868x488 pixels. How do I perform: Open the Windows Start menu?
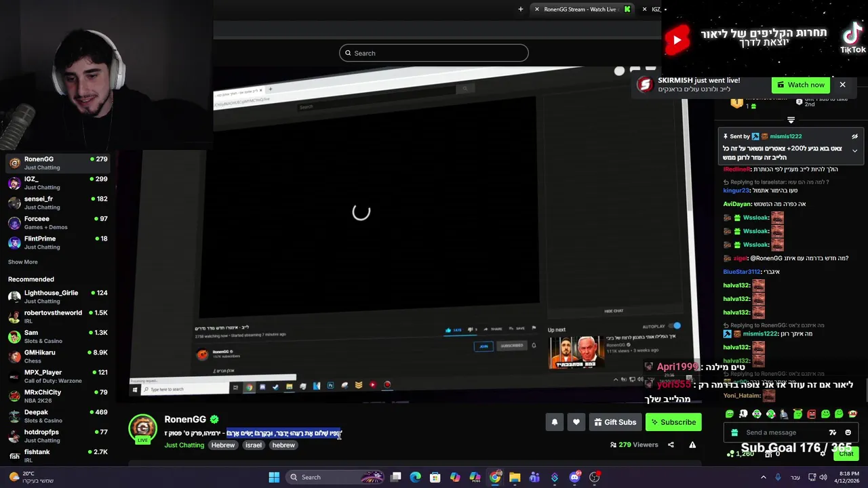click(x=274, y=477)
